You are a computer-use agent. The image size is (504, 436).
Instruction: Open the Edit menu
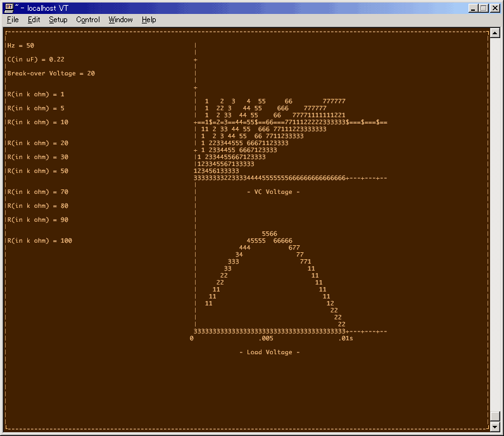click(34, 20)
